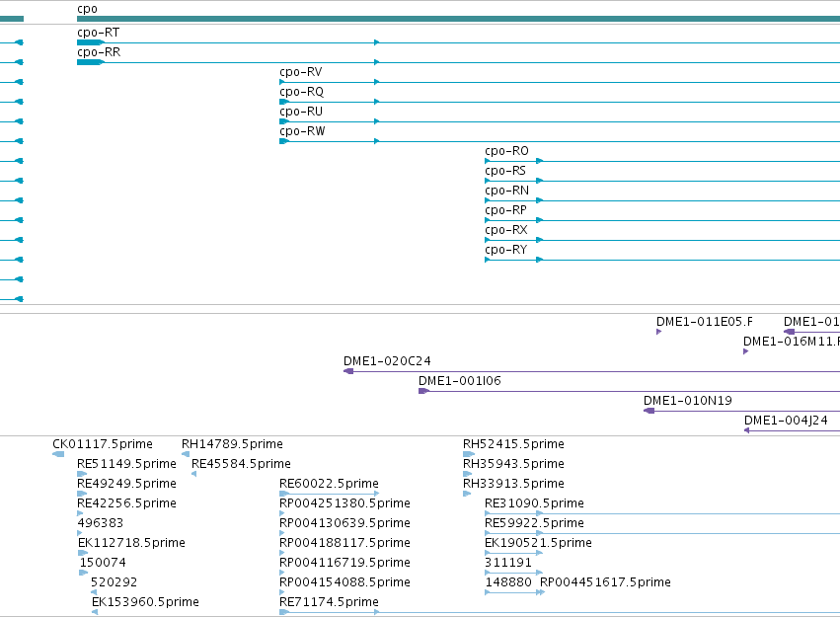Screen dimensions: 840x617
Task: Select EST RE42256.5prime
Action: click(x=126, y=504)
